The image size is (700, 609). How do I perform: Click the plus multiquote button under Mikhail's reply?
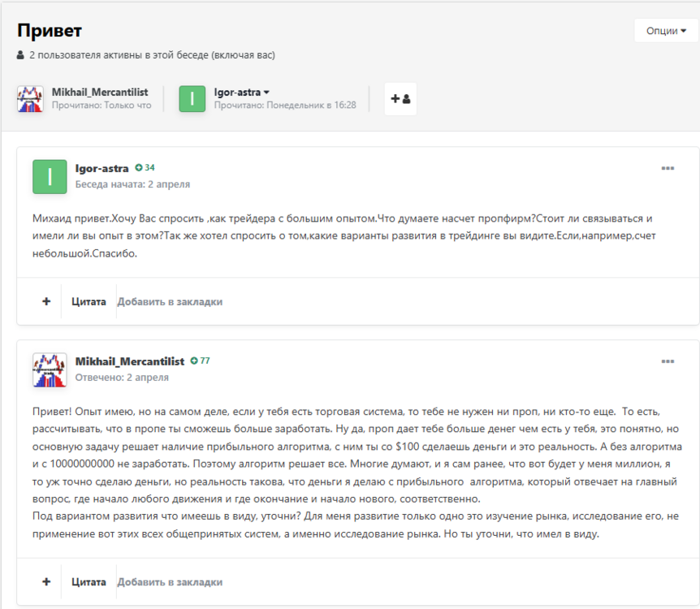[46, 581]
